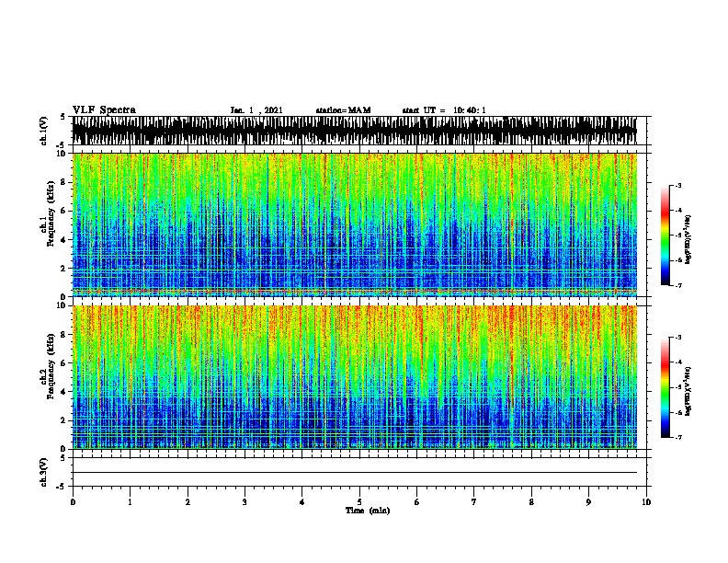
Task: Click inside the ch.1 spectrogram panel
Action: pyautogui.click(x=355, y=224)
